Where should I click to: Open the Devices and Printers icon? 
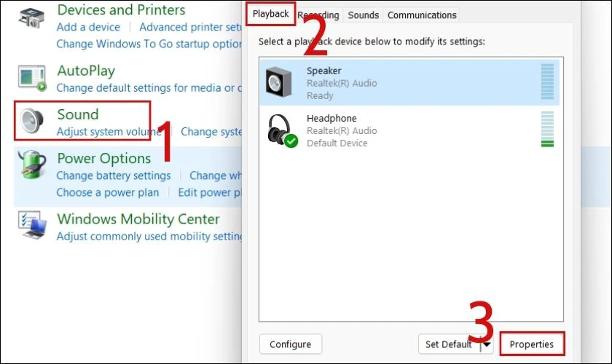point(31,18)
